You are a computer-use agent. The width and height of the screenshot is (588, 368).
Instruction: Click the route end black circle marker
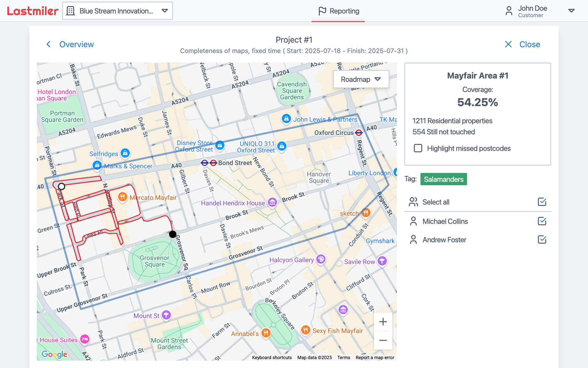click(x=173, y=234)
